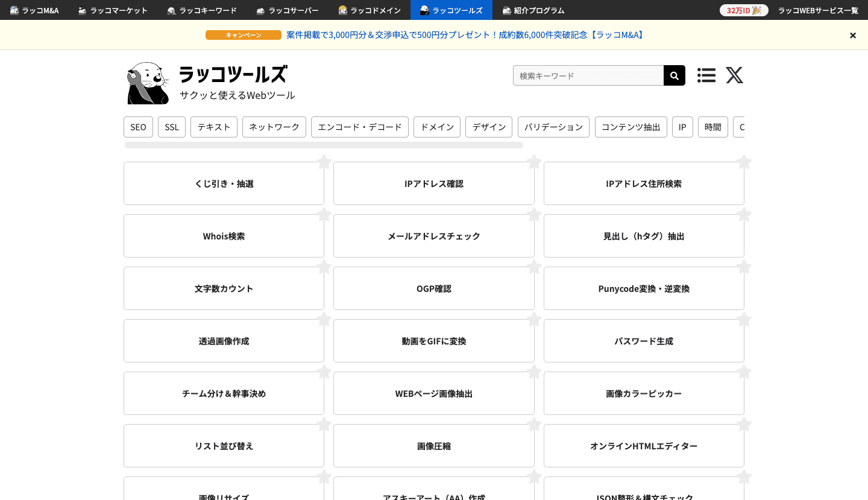Toggle the favorite star on パスワード生成

[744, 319]
